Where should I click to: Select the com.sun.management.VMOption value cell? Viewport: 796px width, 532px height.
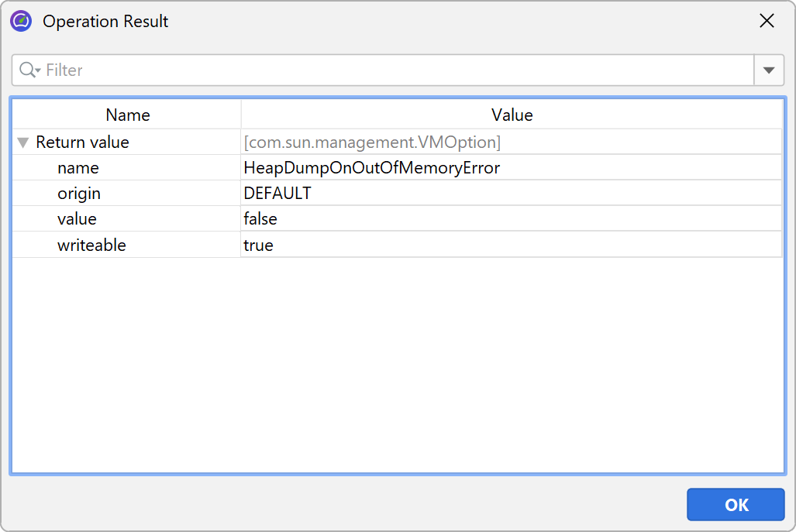(372, 142)
